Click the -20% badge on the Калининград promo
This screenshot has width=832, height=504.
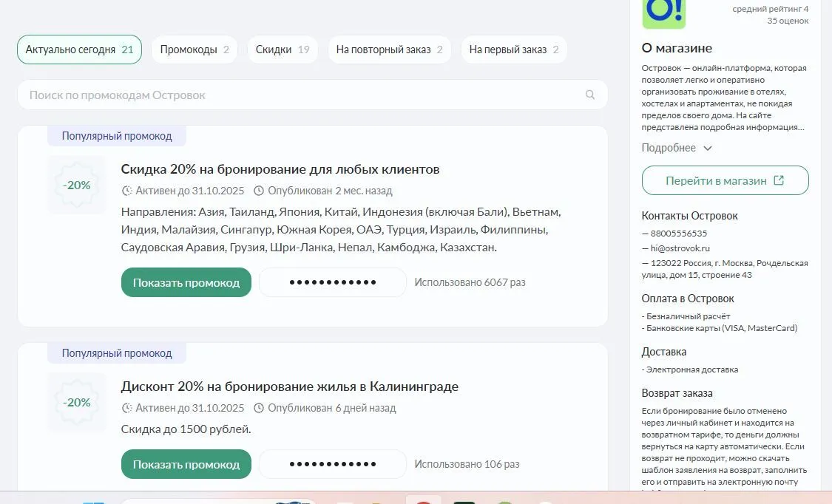pyautogui.click(x=76, y=403)
